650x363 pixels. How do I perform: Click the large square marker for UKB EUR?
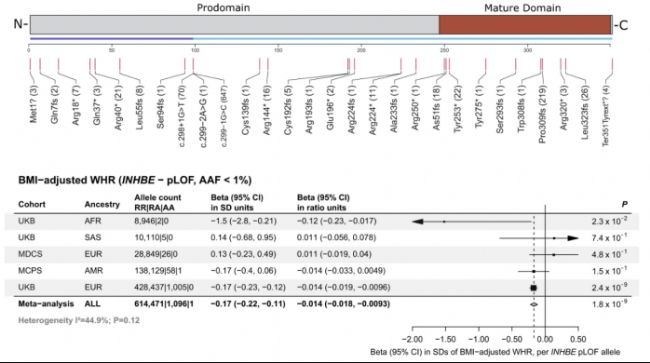pyautogui.click(x=534, y=288)
